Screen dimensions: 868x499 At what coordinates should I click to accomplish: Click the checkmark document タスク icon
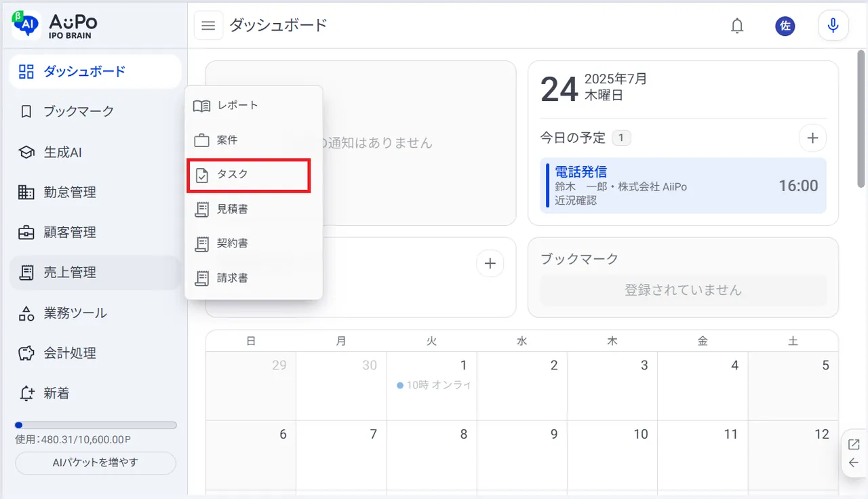(x=201, y=175)
